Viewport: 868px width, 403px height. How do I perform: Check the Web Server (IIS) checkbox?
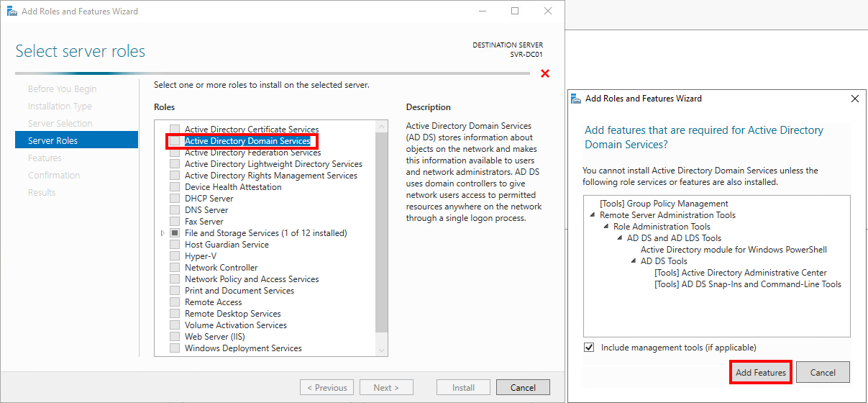coord(175,337)
